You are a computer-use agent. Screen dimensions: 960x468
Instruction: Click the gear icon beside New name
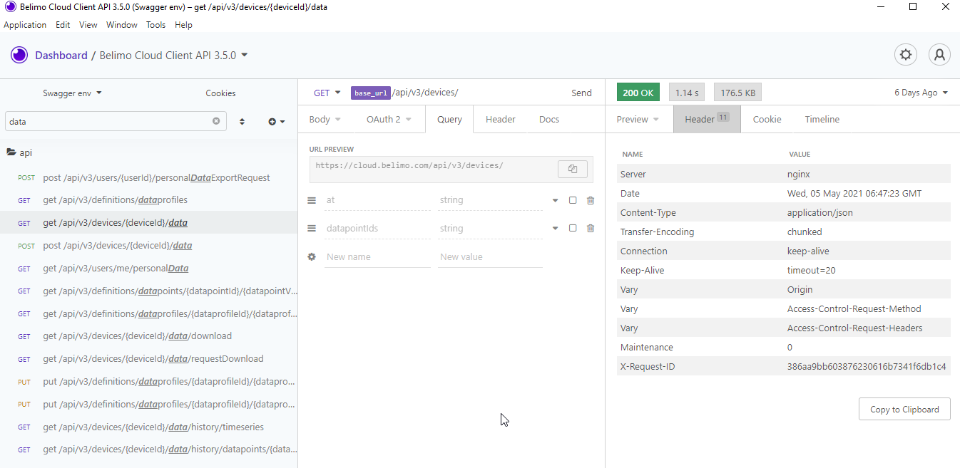point(311,257)
